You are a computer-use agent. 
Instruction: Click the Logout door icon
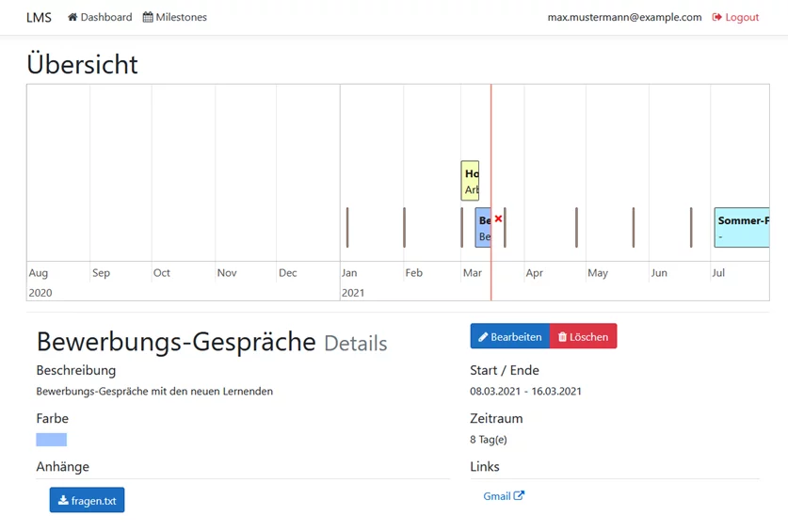coord(717,17)
